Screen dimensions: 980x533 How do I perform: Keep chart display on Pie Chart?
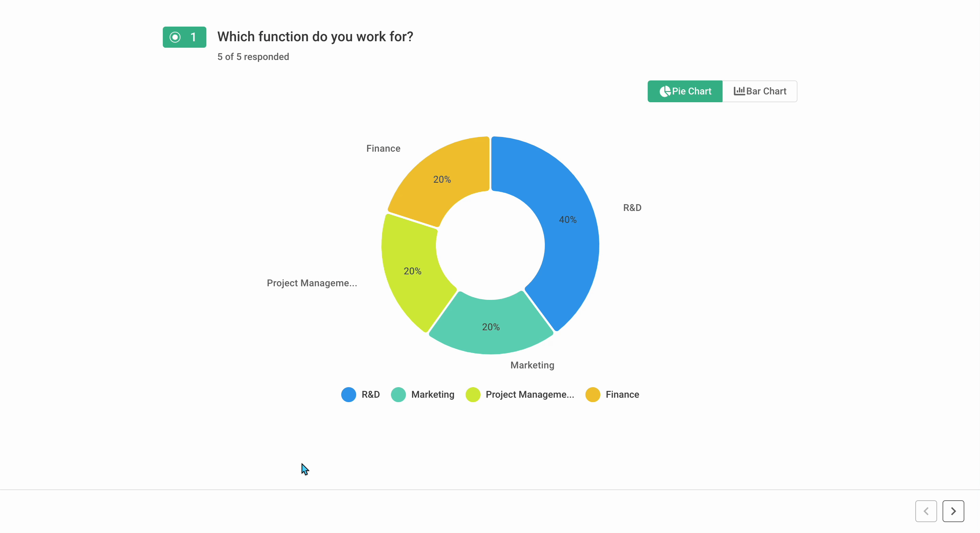pos(685,91)
